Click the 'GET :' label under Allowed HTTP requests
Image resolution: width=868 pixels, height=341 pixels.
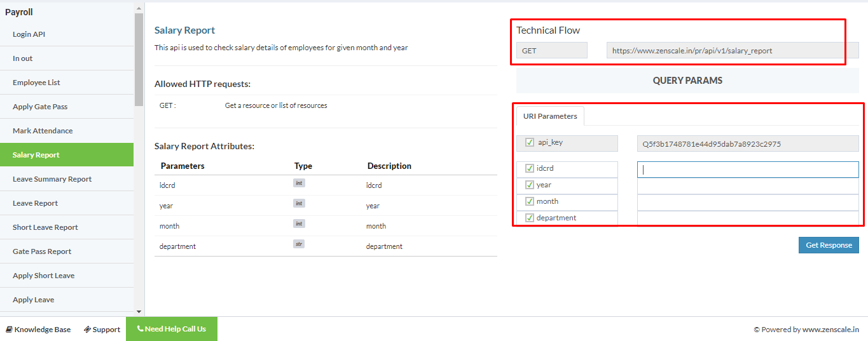tap(168, 105)
